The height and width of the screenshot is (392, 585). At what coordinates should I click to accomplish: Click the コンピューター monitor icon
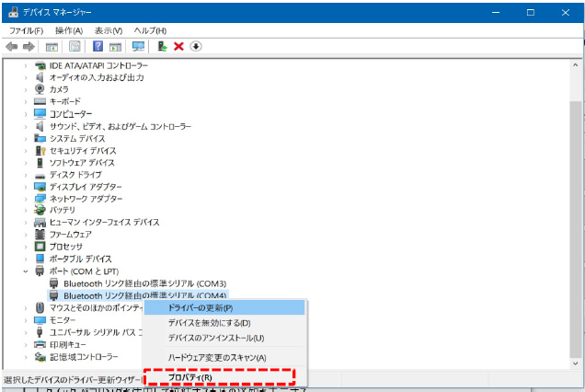[40, 113]
